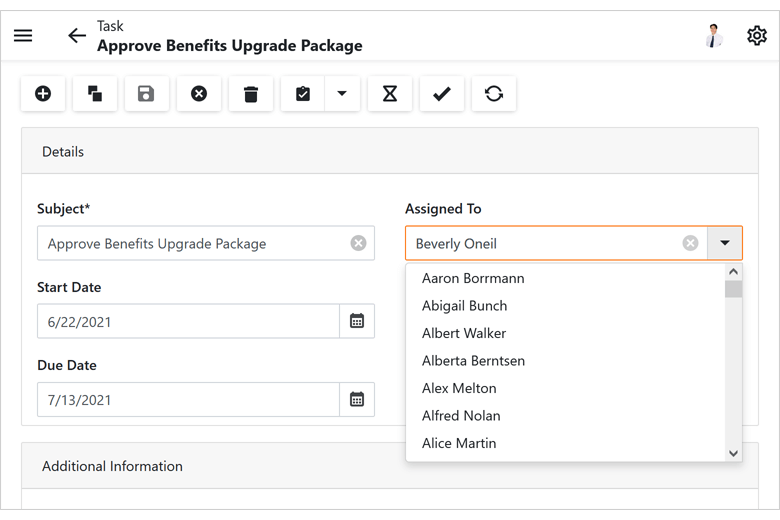
Task: Save the task using floppy disk icon
Action: tap(147, 94)
